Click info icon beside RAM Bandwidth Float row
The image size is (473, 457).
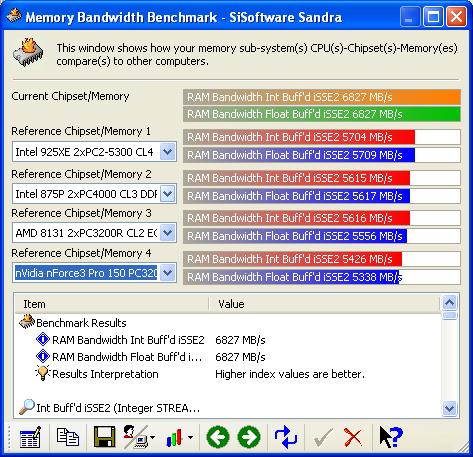(x=43, y=356)
